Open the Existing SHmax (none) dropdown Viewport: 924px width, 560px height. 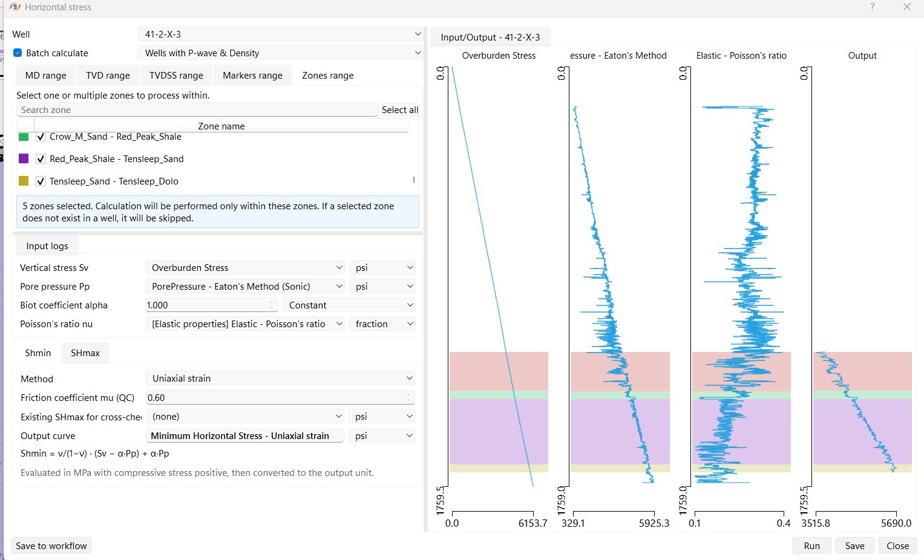click(x=246, y=417)
